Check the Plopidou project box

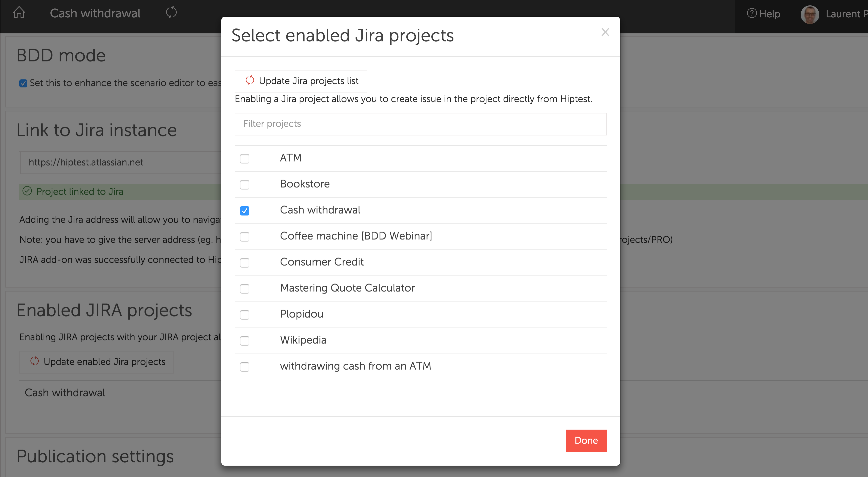(x=245, y=315)
